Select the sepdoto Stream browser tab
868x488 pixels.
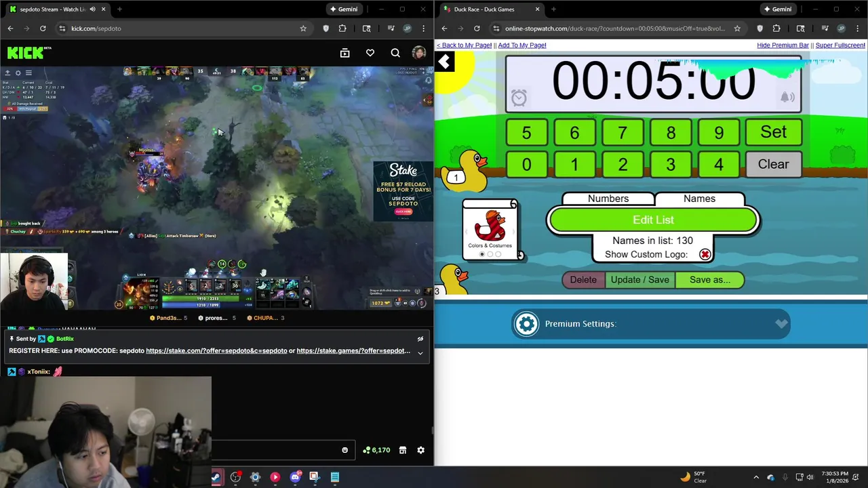(58, 9)
